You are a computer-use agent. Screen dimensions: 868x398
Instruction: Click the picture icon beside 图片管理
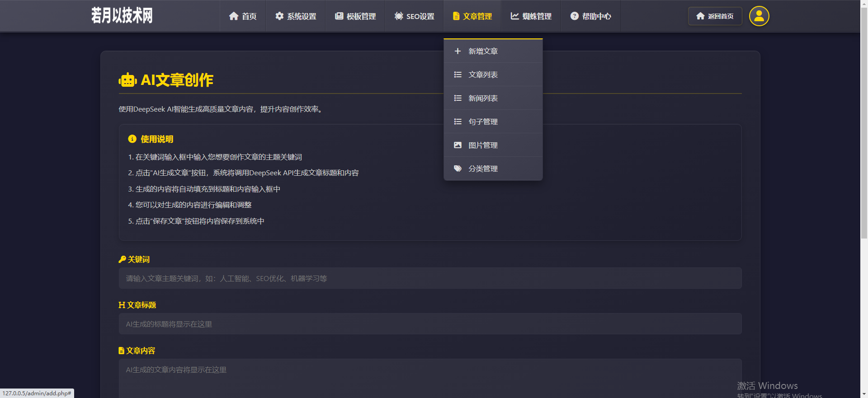[x=458, y=145]
